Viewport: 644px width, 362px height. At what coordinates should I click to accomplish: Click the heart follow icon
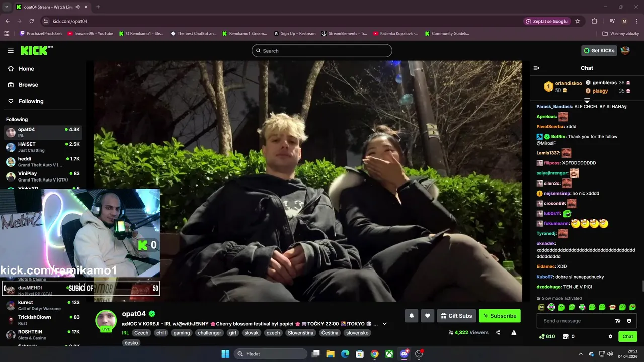click(x=428, y=316)
